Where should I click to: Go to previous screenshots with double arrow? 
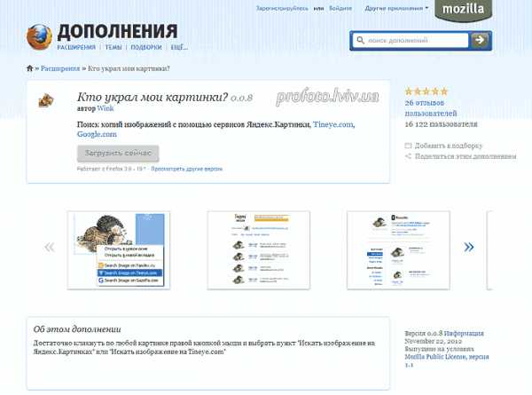[50, 247]
